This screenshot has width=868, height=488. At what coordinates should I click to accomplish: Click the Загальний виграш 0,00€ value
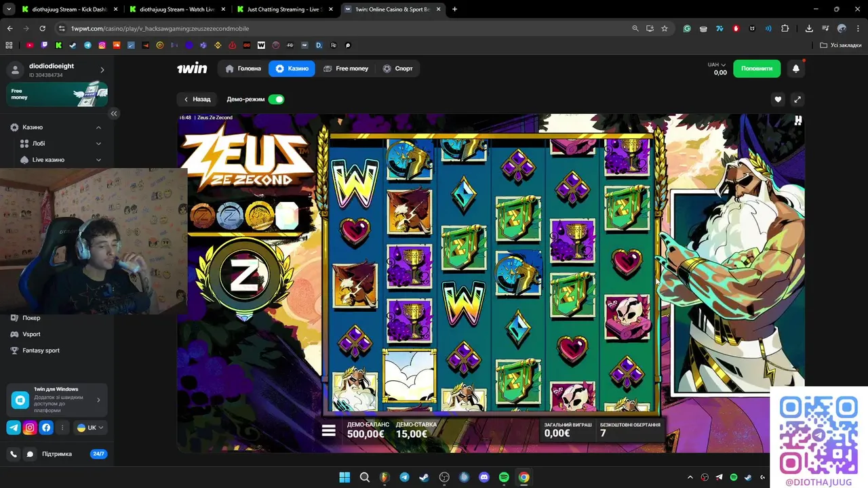coord(568,430)
